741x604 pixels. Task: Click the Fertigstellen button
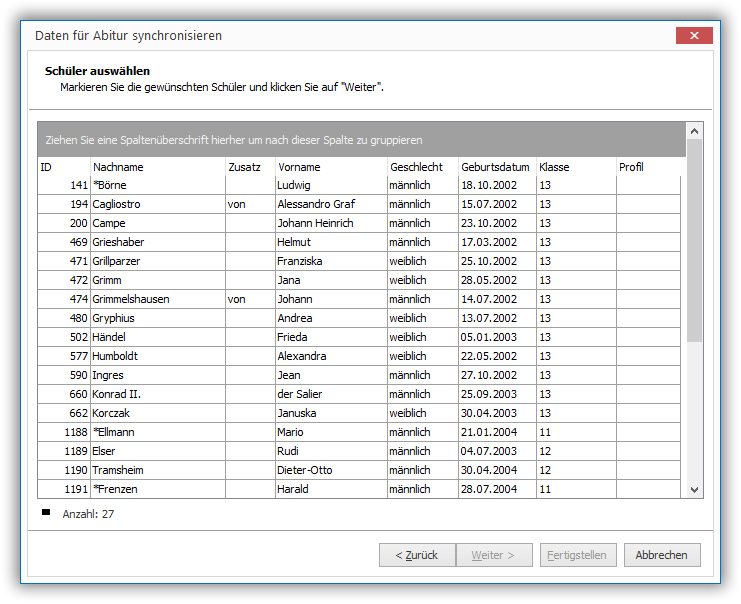(x=578, y=555)
